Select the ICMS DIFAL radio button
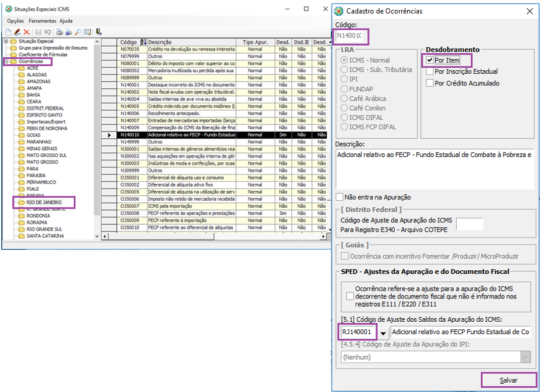Screen dimensions: 541x392 coord(344,118)
